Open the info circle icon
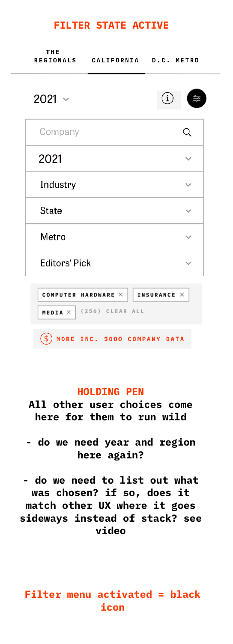The height and width of the screenshot is (644, 233). pos(168,99)
